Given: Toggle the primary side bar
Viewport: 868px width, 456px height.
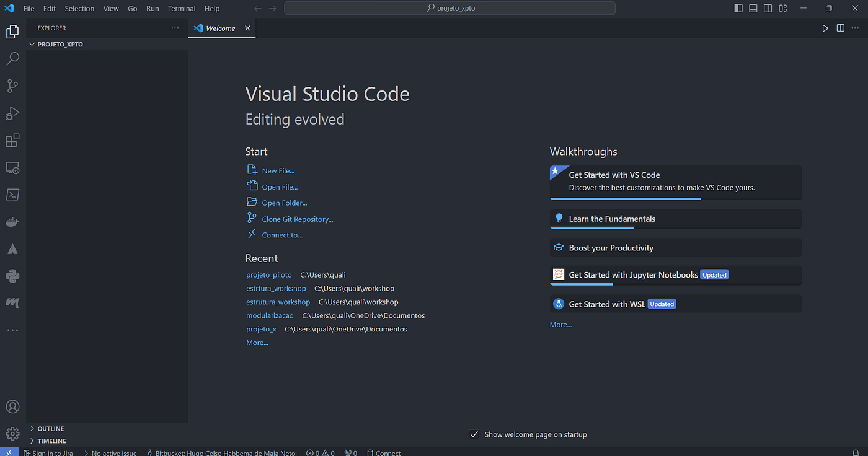Looking at the screenshot, I should click(x=738, y=8).
